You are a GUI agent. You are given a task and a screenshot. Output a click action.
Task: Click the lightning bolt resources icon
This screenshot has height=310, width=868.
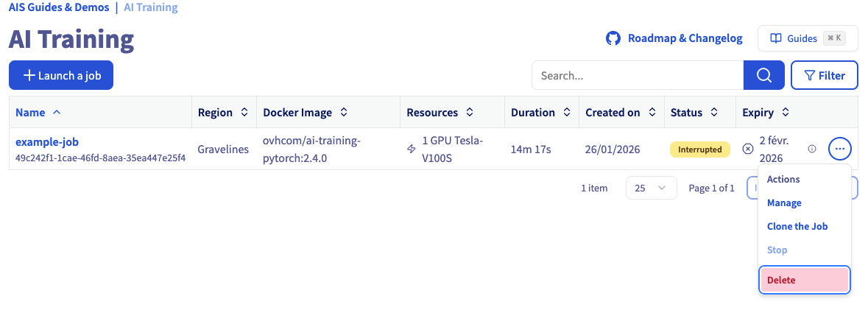(412, 149)
